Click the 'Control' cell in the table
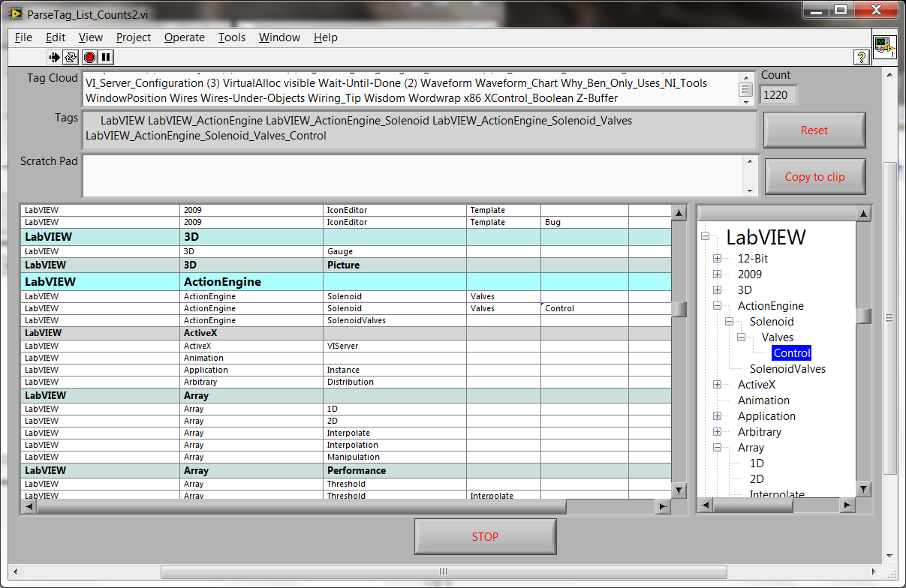 pyautogui.click(x=585, y=308)
